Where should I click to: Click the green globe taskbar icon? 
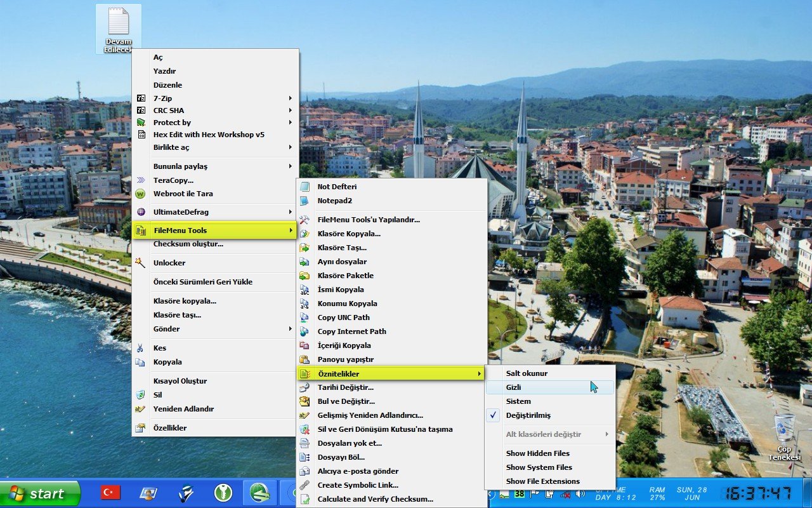click(260, 493)
